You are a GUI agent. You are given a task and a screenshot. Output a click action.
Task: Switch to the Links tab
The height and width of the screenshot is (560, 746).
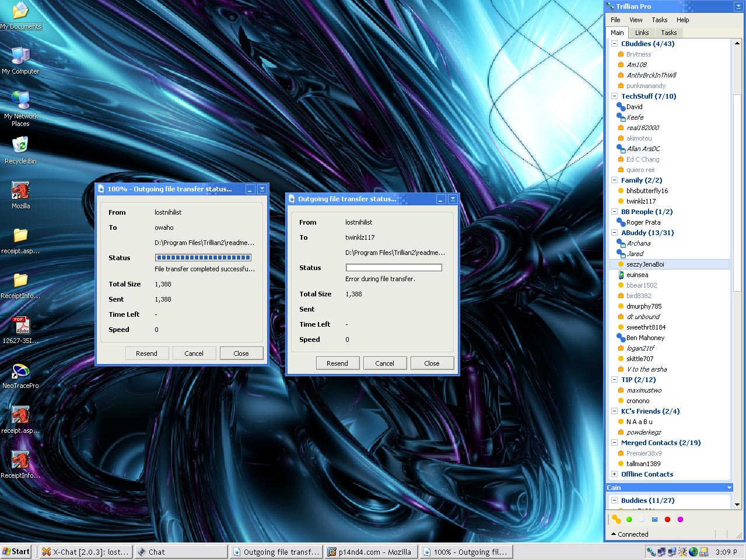click(x=642, y=33)
